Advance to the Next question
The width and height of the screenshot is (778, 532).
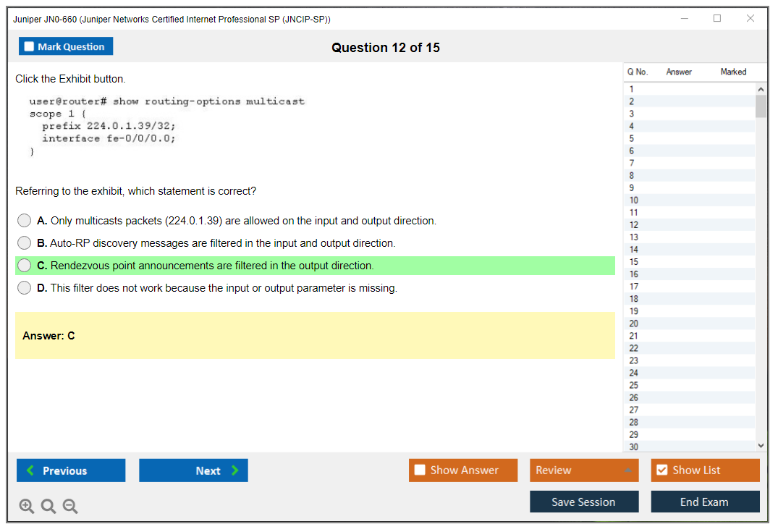coord(193,470)
